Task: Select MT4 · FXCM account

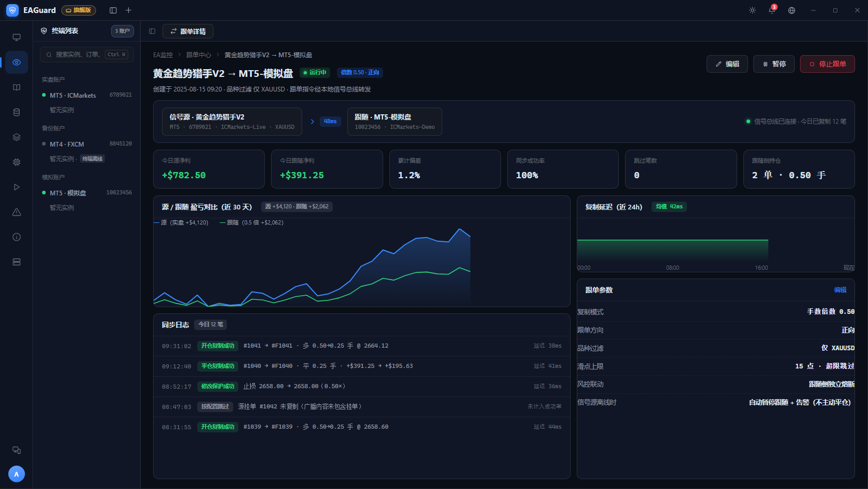Action: (x=87, y=144)
